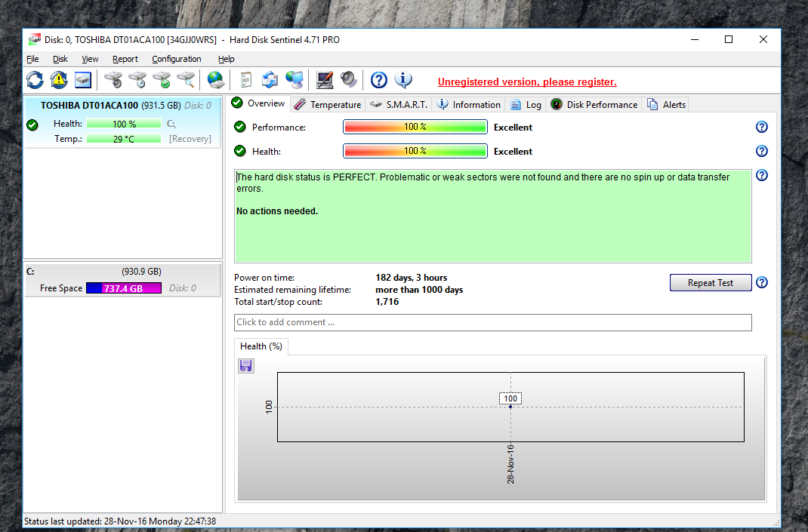Click the blue question mark toolbar icon
Screen dimensions: 808x532
pos(379,80)
